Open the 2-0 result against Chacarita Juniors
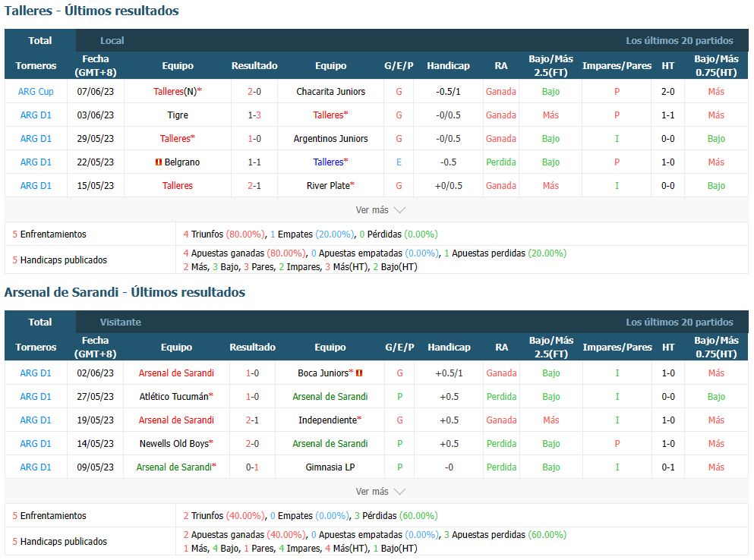 coord(254,91)
